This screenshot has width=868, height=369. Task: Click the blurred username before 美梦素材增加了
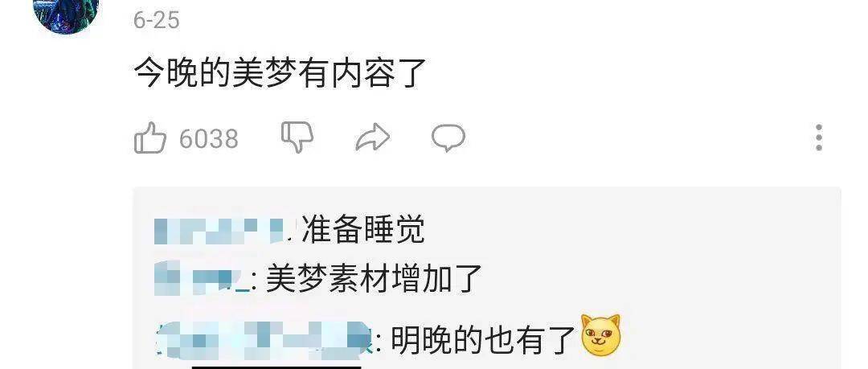pyautogui.click(x=203, y=279)
